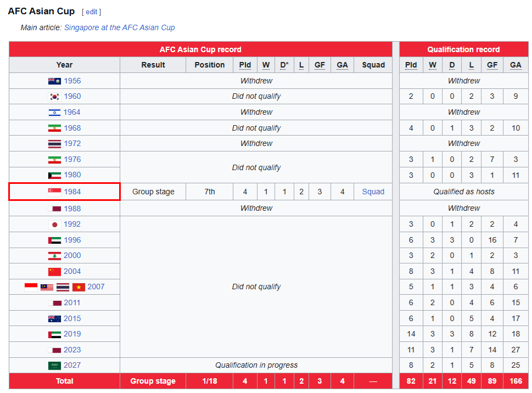This screenshot has width=532, height=393.
Task: Click the Australia flag next to 2015
Action: click(54, 319)
